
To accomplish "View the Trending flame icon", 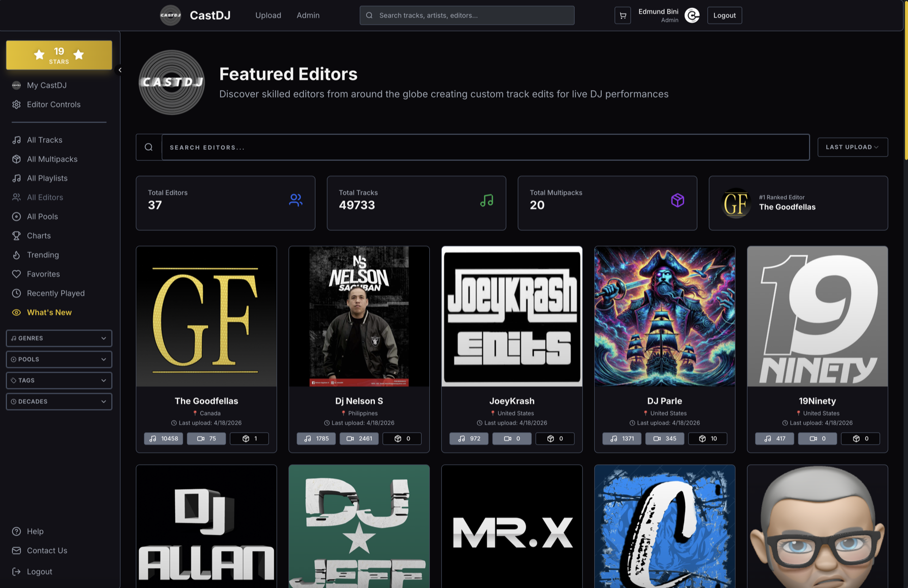I will [x=16, y=255].
